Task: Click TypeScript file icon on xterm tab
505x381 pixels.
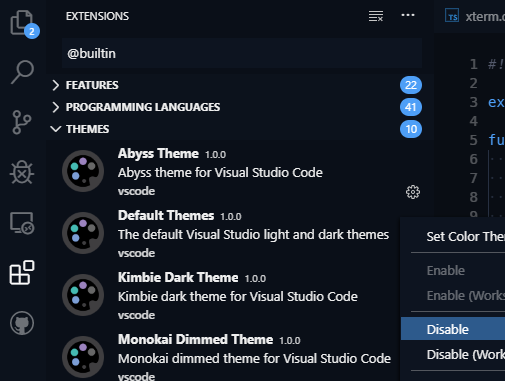Action: click(x=452, y=16)
